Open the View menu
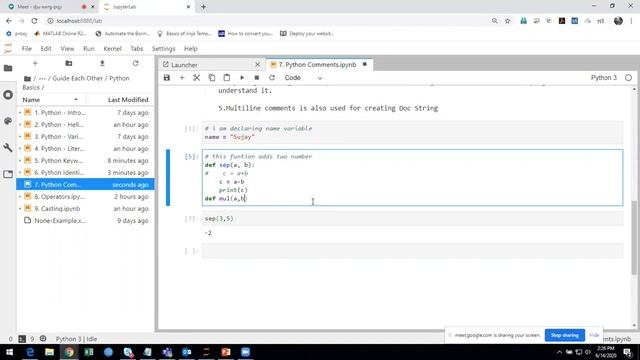Image resolution: width=640 pixels, height=360 pixels. 67,49
